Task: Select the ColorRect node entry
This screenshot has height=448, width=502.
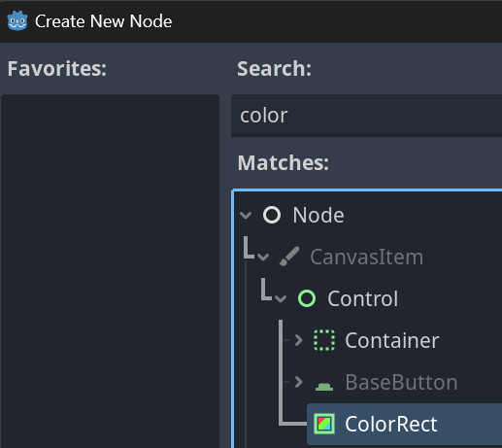Action: pyautogui.click(x=404, y=424)
